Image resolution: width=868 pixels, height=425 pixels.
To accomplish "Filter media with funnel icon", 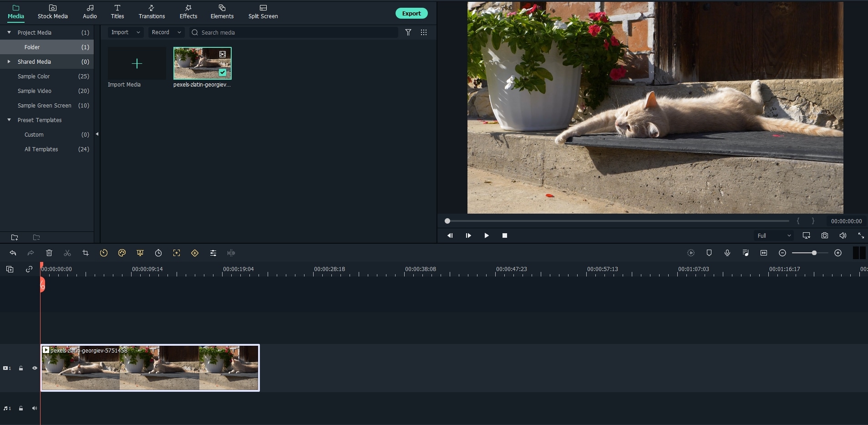I will (408, 32).
